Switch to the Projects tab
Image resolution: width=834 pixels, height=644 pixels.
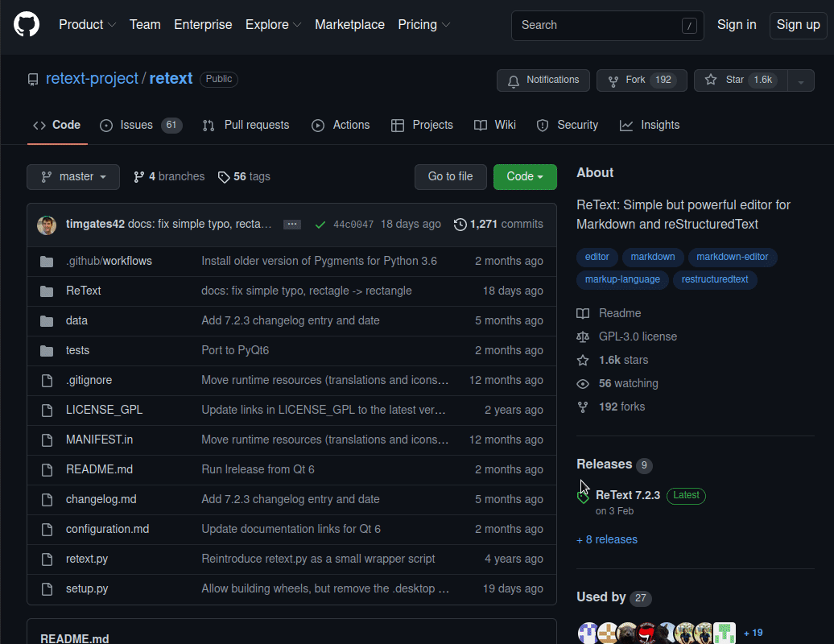(422, 125)
